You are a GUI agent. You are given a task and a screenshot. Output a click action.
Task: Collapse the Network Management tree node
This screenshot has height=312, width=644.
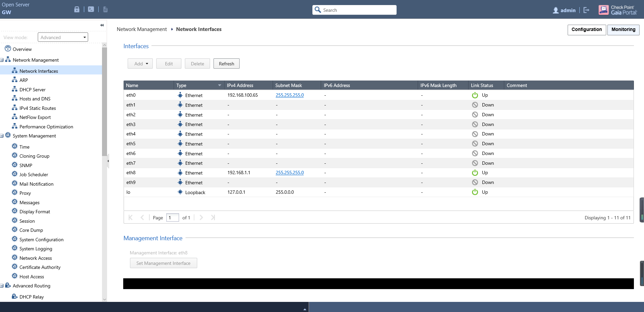coord(2,60)
